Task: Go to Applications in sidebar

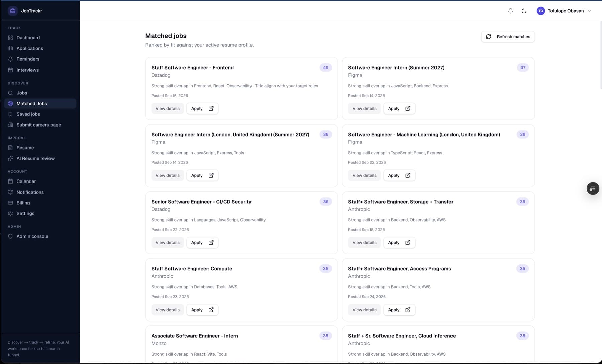Action: click(x=40, y=48)
